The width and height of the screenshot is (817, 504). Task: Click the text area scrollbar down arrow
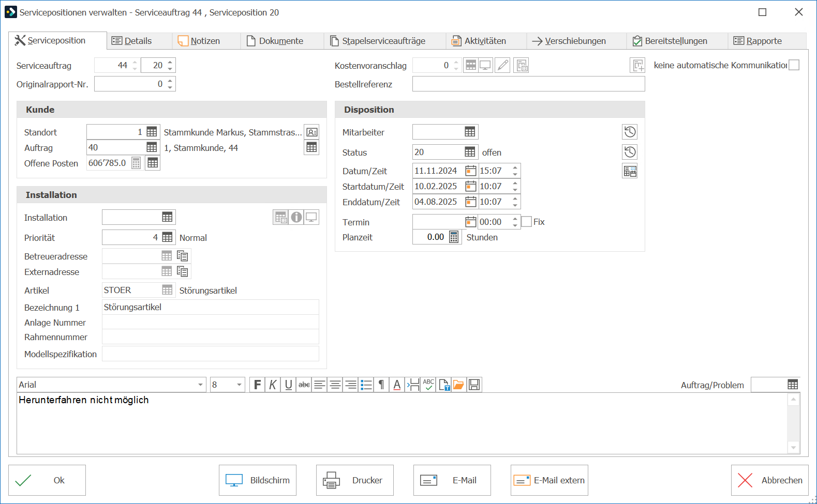794,448
